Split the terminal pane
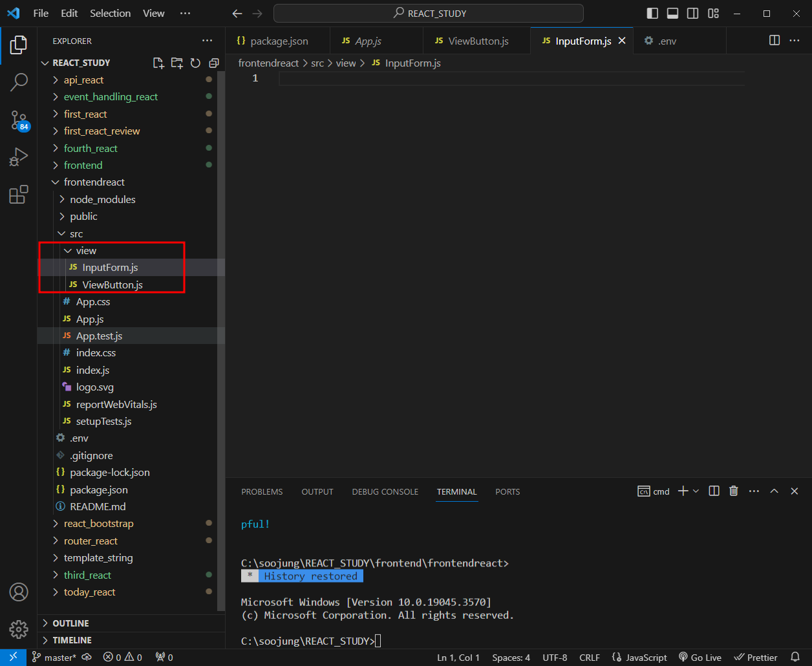The image size is (812, 666). 714,491
